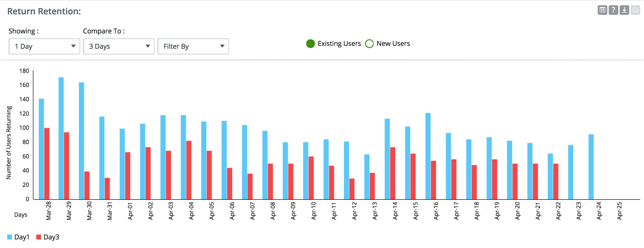Screen dimensions: 644x248
Task: Click the download chart icon
Action: [x=624, y=10]
